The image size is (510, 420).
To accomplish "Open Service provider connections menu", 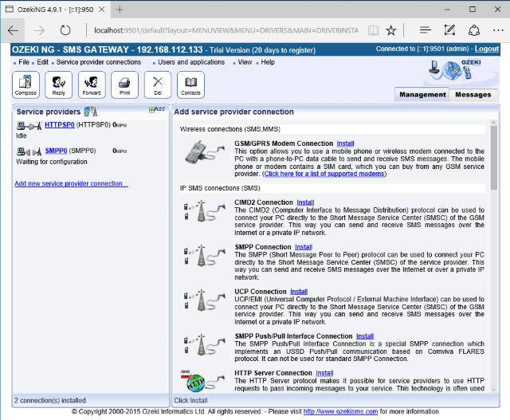I will tap(99, 62).
